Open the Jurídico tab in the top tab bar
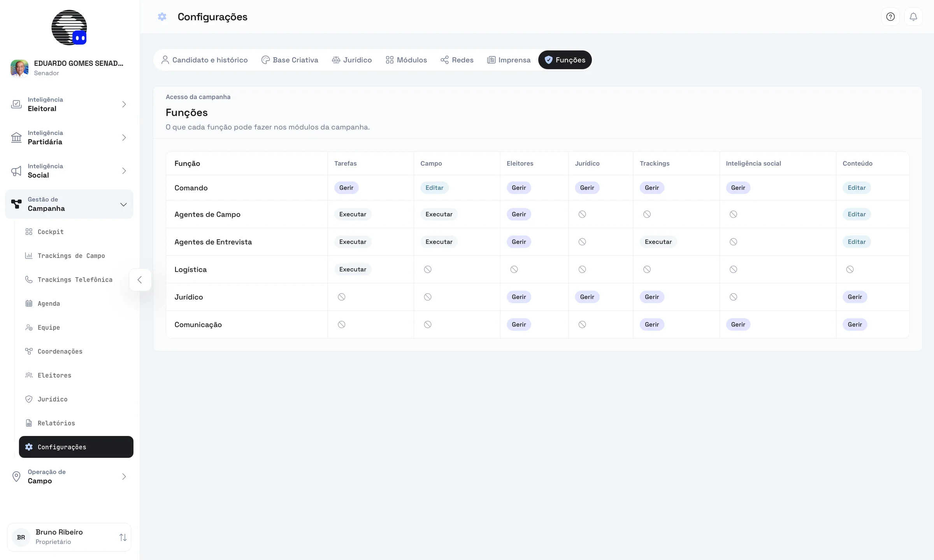 point(352,60)
